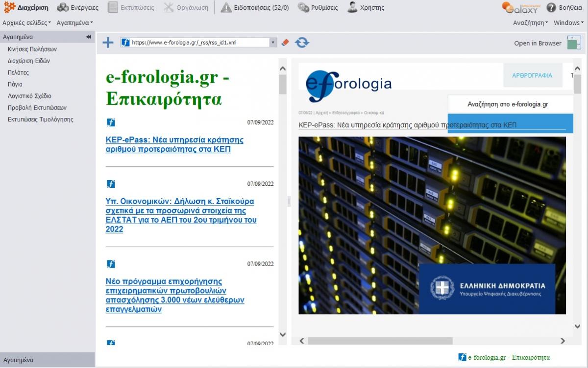Click feed icon above Υπ. Οικονομικών headline
The width and height of the screenshot is (588, 368).
tap(111, 184)
